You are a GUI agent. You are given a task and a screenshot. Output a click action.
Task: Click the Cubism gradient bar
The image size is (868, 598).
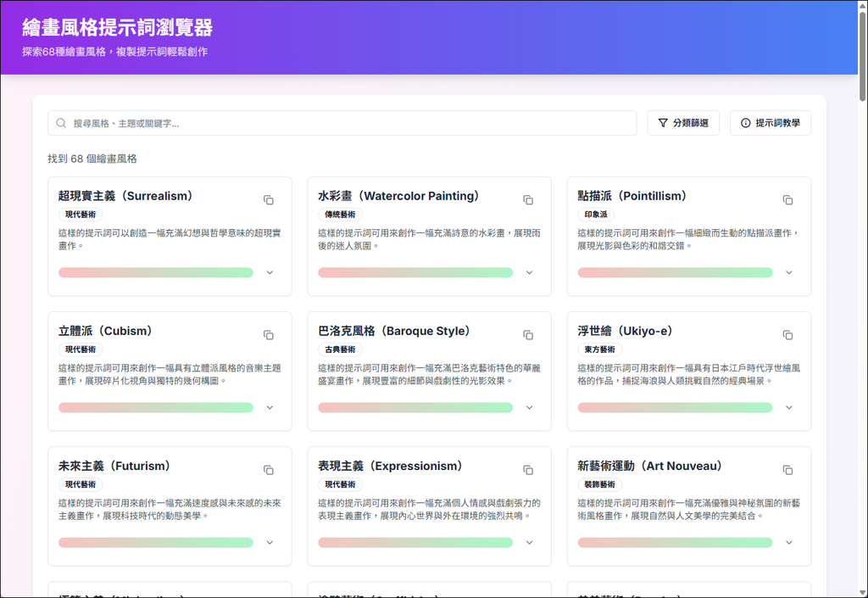[x=156, y=407]
